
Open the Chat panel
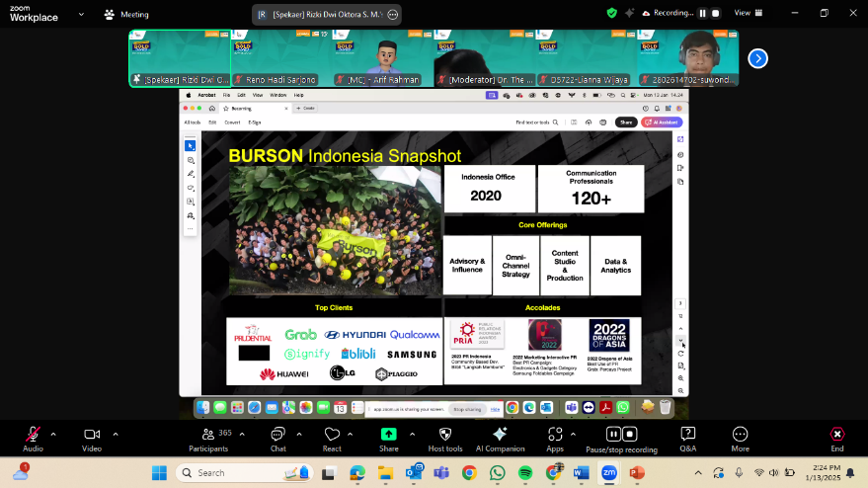click(x=277, y=440)
